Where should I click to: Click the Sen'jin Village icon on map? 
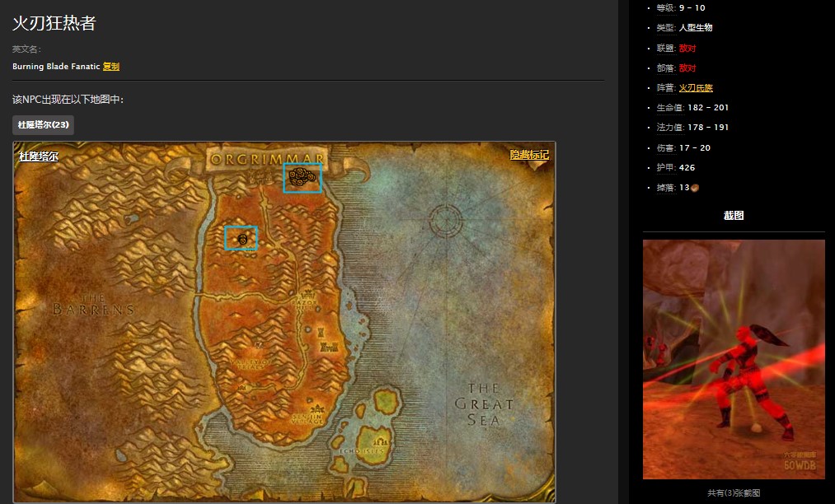click(316, 409)
